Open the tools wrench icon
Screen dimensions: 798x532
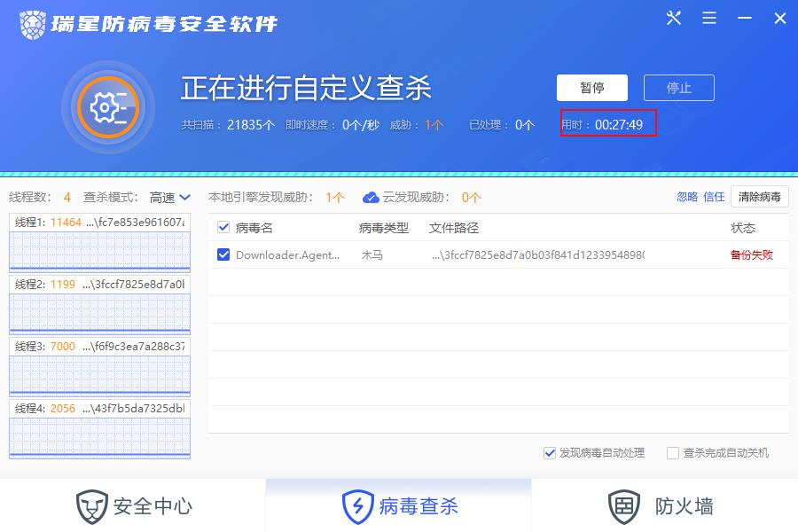(x=673, y=19)
